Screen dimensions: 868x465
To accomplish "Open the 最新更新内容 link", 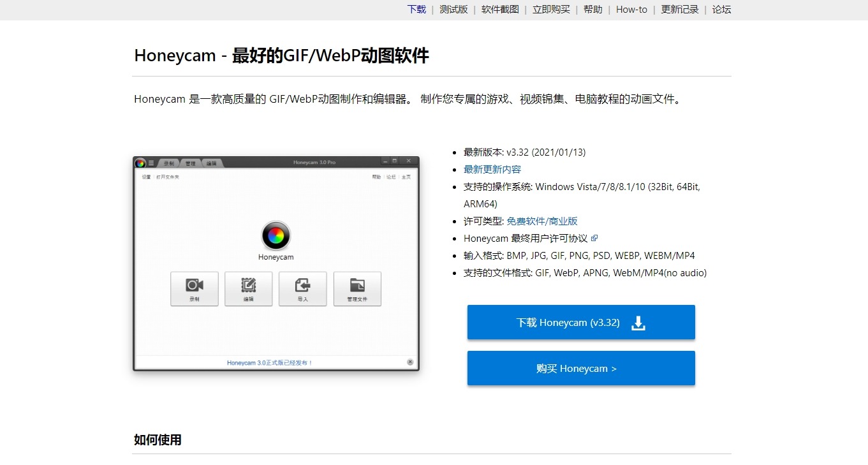I will pyautogui.click(x=492, y=169).
